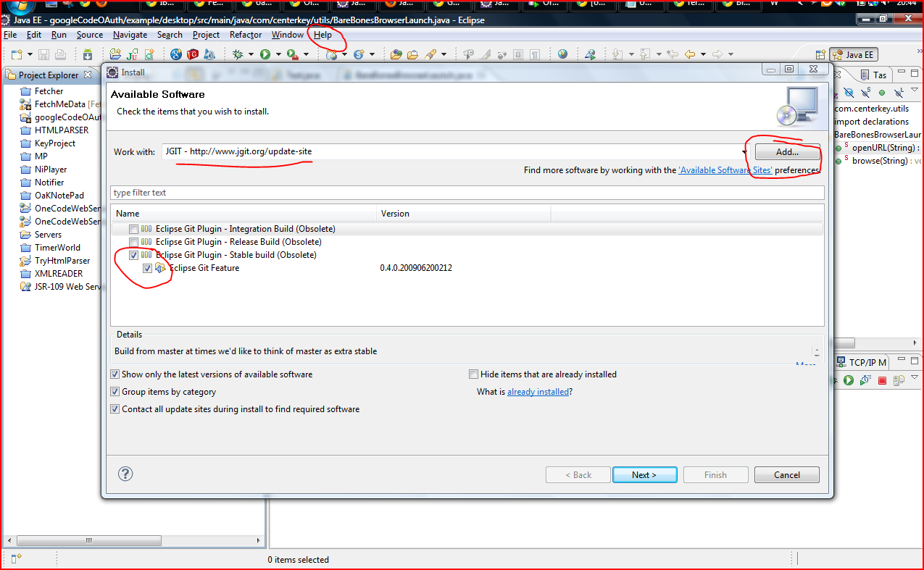Check Eclipse Git Plugin - Release Build checkbox
Image resolution: width=924 pixels, height=570 pixels.
[133, 242]
